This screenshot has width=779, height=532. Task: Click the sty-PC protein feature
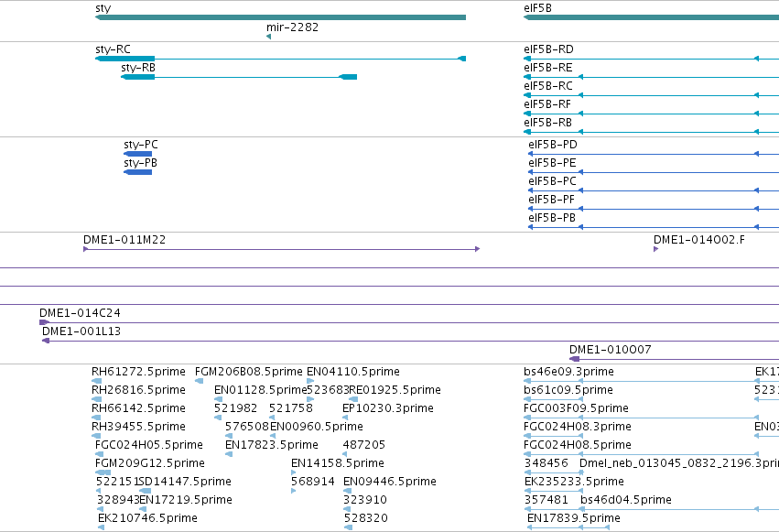click(x=137, y=154)
